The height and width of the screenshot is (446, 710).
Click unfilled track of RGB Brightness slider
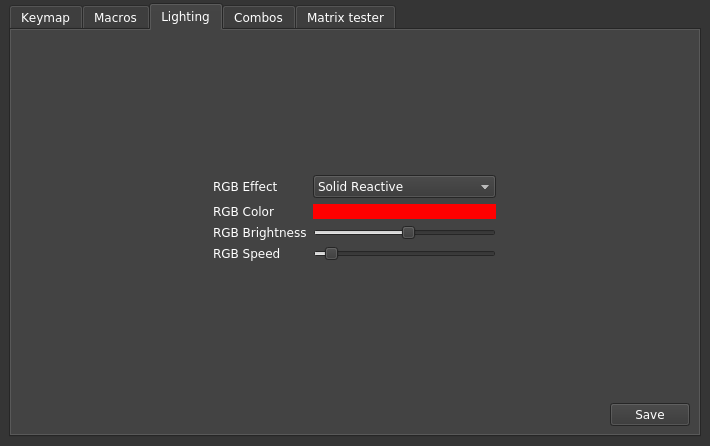tap(454, 232)
